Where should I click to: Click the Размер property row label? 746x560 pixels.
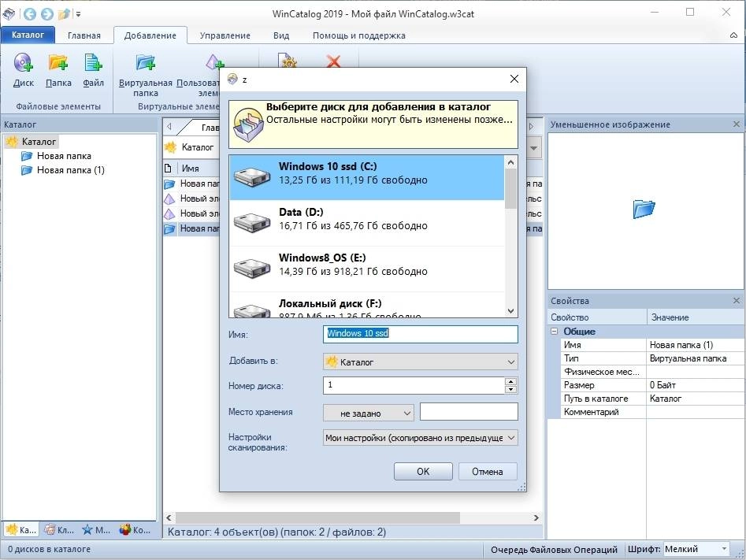[x=579, y=385]
